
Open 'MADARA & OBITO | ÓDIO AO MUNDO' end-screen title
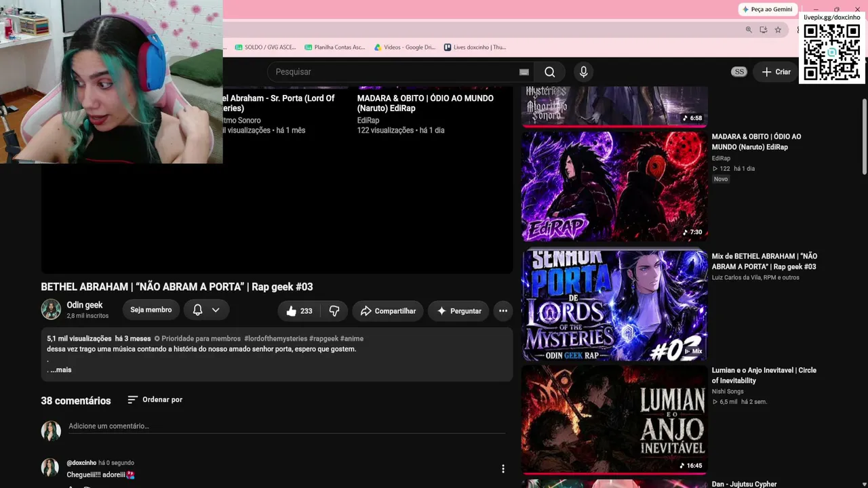pyautogui.click(x=425, y=103)
